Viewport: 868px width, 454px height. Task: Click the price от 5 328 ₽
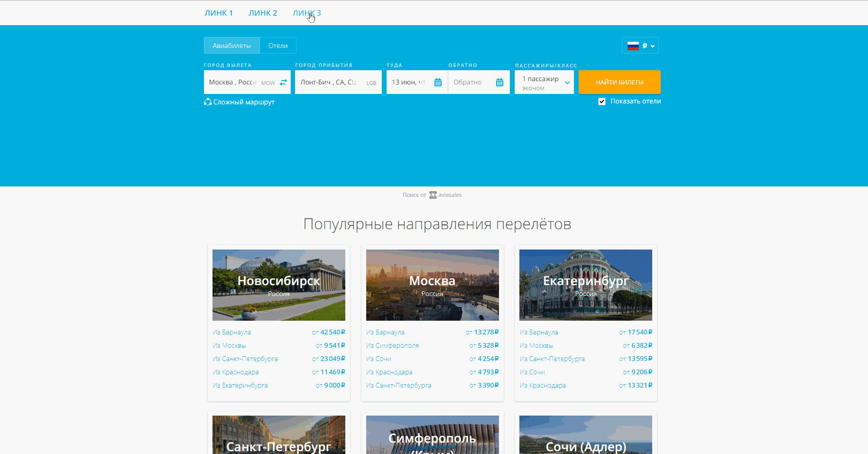[x=484, y=345]
